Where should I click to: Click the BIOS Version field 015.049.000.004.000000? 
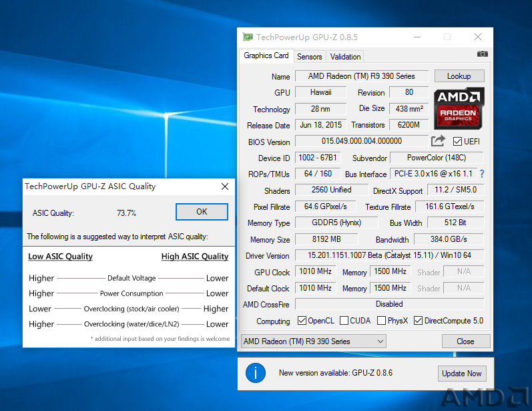pyautogui.click(x=362, y=141)
